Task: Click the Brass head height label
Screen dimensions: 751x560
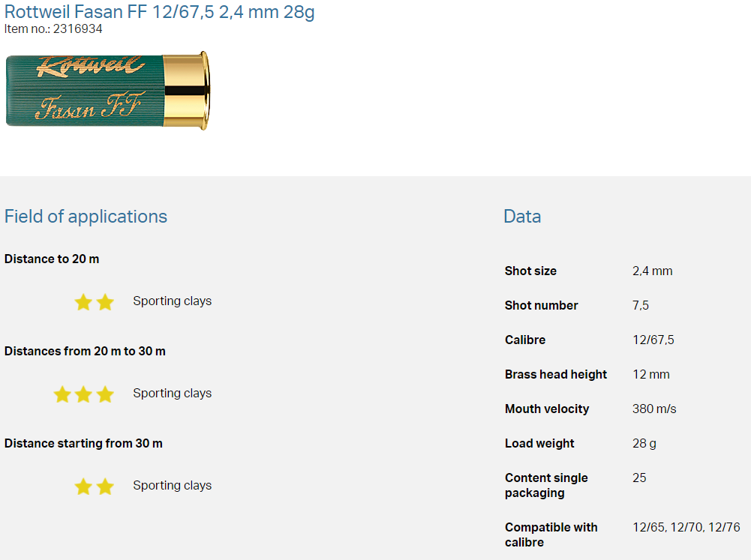Action: coord(555,374)
